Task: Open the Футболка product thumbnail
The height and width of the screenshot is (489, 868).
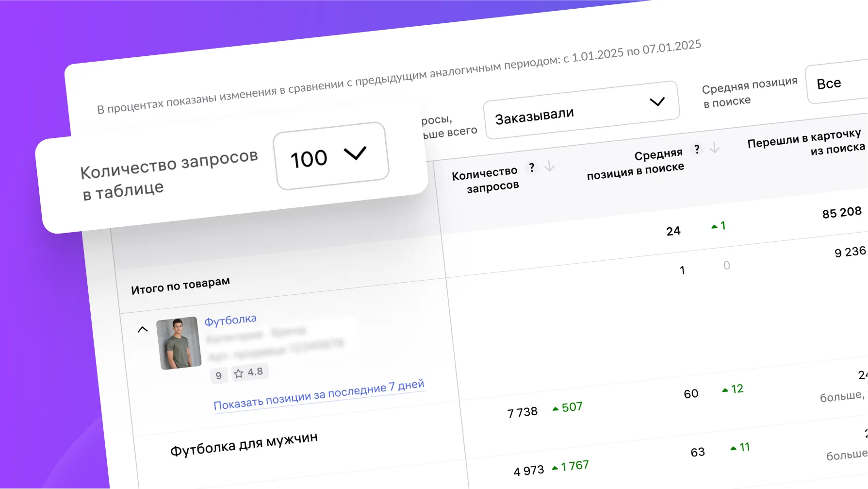Action: point(179,343)
